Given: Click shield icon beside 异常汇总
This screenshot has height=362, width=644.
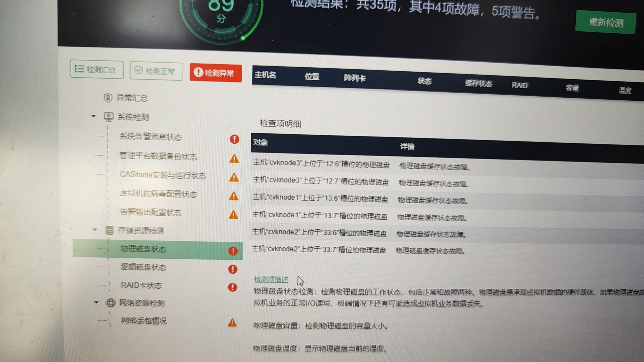Looking at the screenshot, I should (108, 98).
